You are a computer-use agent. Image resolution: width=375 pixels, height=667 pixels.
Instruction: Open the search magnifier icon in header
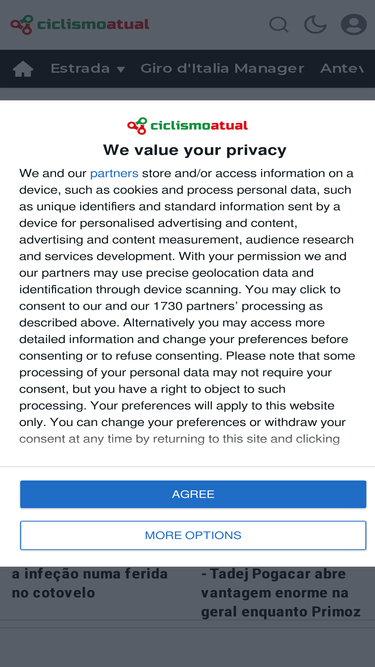click(279, 24)
